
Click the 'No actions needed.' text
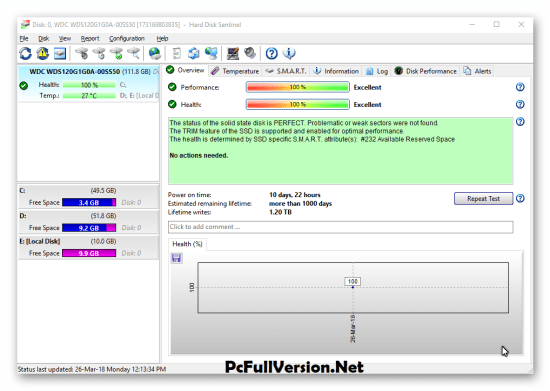coord(199,155)
